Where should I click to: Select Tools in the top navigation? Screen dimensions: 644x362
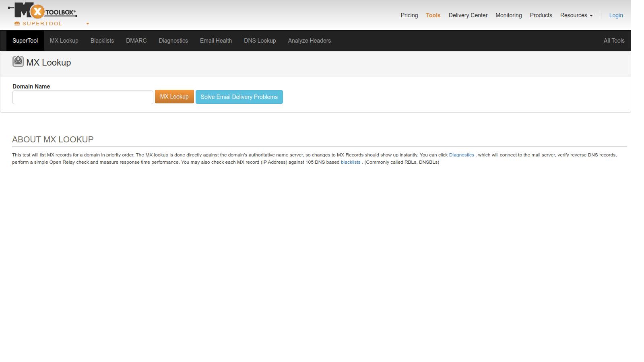click(x=433, y=15)
